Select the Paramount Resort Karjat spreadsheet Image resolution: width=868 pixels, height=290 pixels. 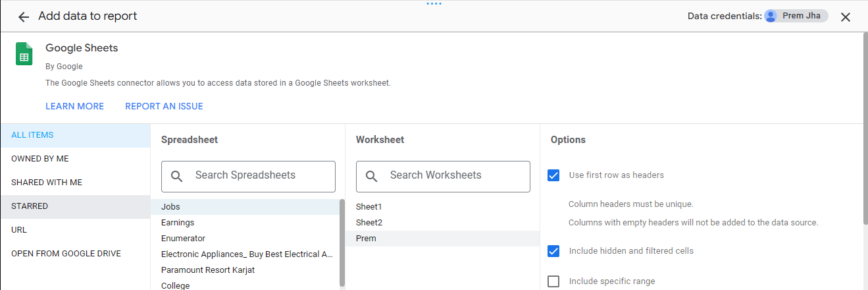click(245, 270)
